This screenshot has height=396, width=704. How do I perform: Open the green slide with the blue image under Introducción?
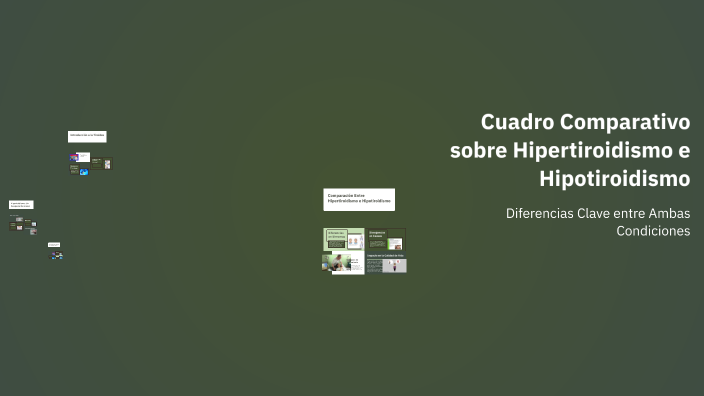click(x=79, y=170)
